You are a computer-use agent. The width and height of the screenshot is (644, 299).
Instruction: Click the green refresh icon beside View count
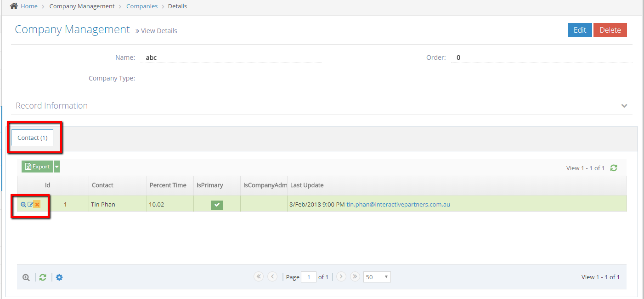[614, 168]
